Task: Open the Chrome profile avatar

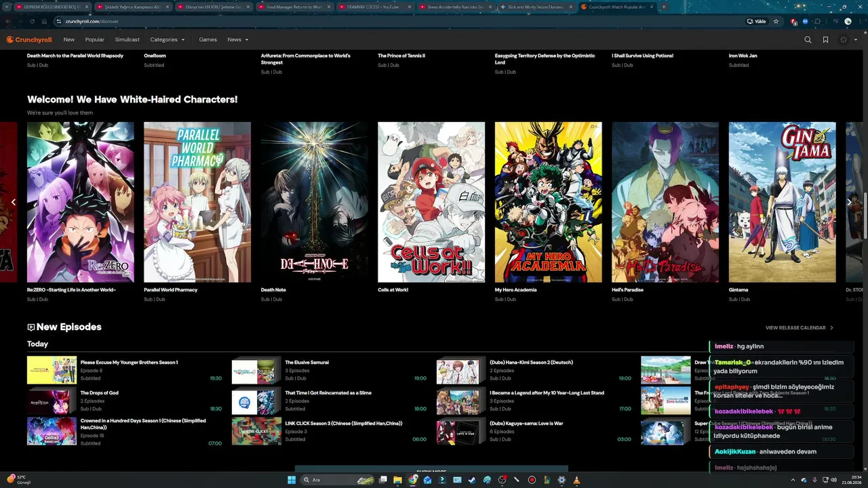Action: (x=848, y=21)
